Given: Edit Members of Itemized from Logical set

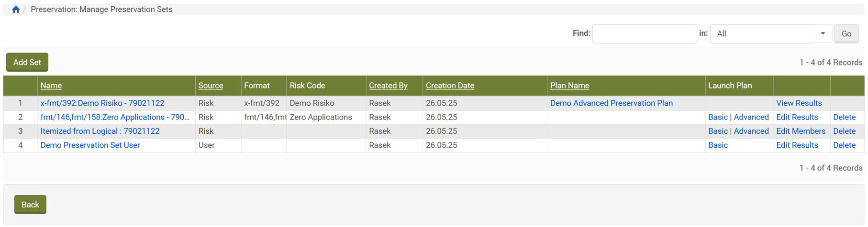Looking at the screenshot, I should pos(801,131).
